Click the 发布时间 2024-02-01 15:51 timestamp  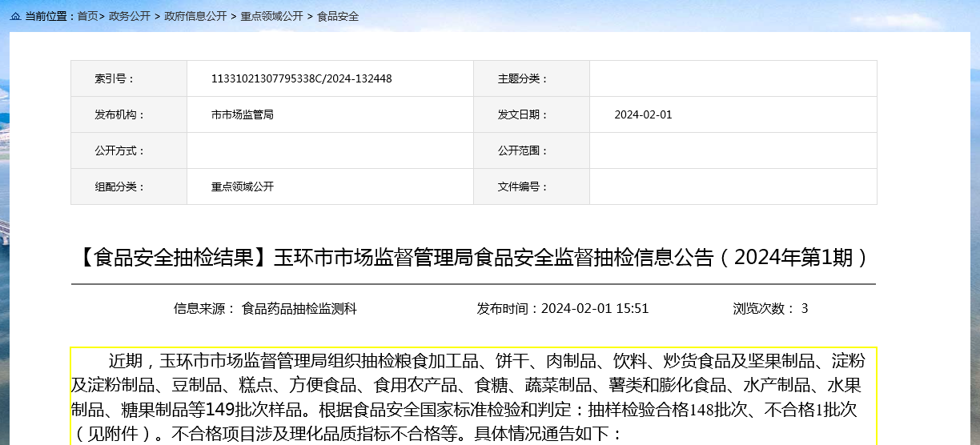coord(563,308)
